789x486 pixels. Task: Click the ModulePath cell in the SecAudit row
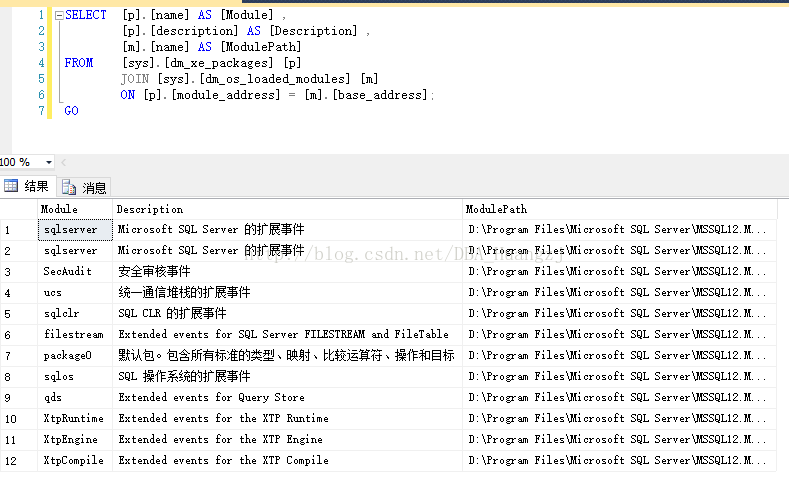619,272
